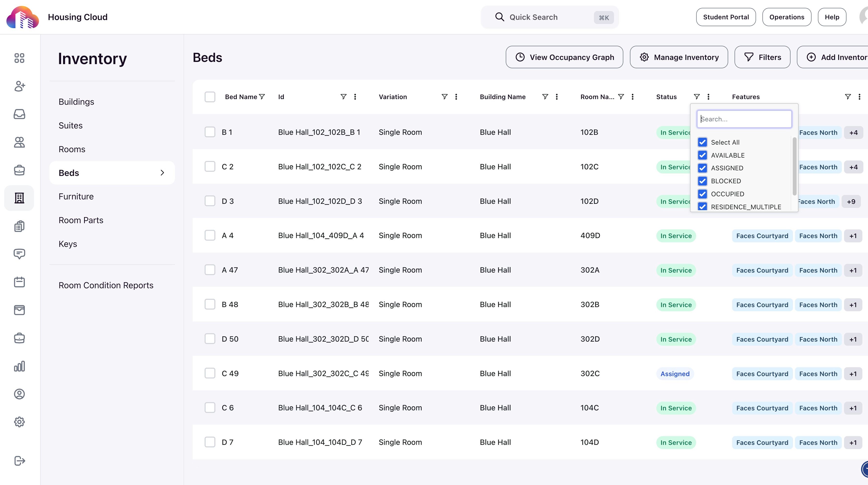
Task: Expand the Beds chevron arrow
Action: pyautogui.click(x=162, y=173)
